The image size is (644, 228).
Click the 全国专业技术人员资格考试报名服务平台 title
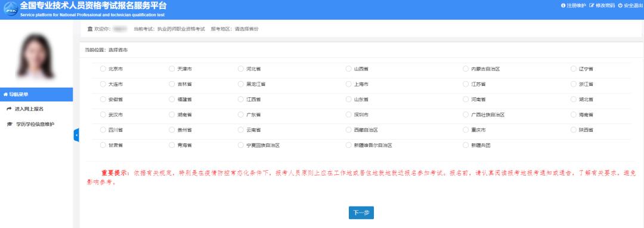(x=94, y=6)
